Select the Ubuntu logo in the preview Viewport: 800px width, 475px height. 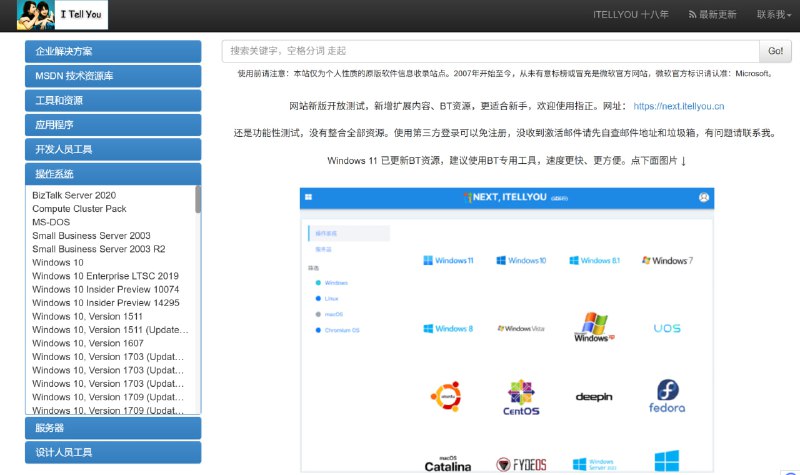coord(448,396)
